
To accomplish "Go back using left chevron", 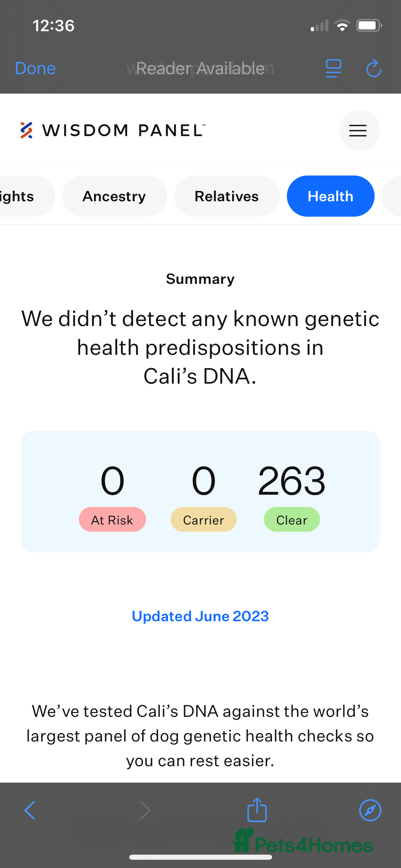I will coord(30,810).
